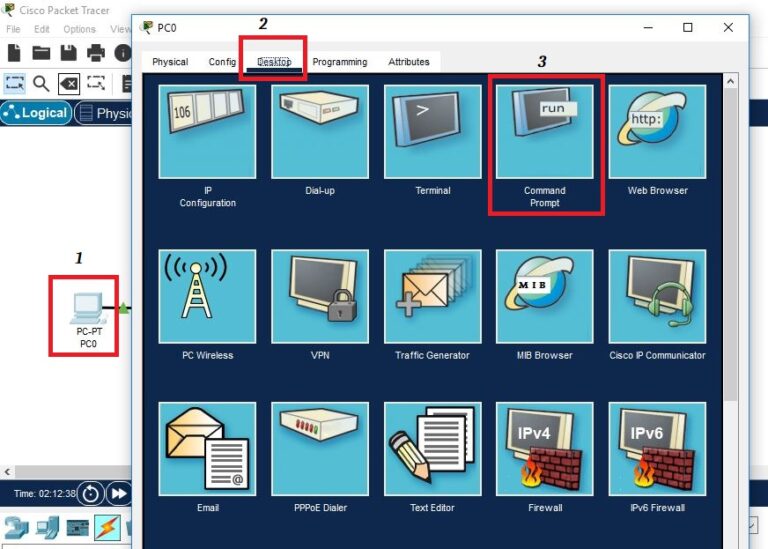Launch the Text Editor app
The height and width of the screenshot is (549, 768).
pyautogui.click(x=432, y=449)
